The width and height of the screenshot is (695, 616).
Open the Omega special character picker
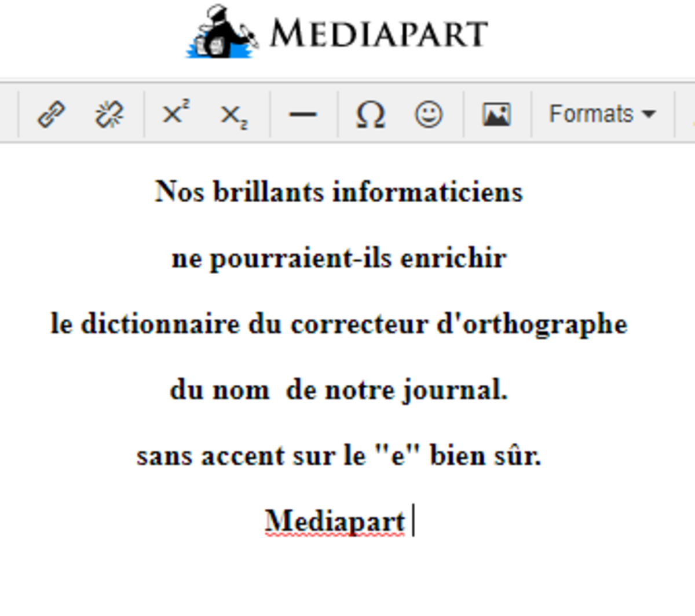pyautogui.click(x=370, y=114)
